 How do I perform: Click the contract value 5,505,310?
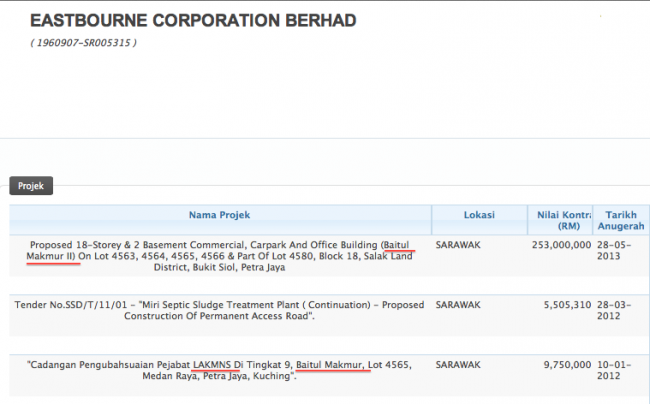click(567, 305)
